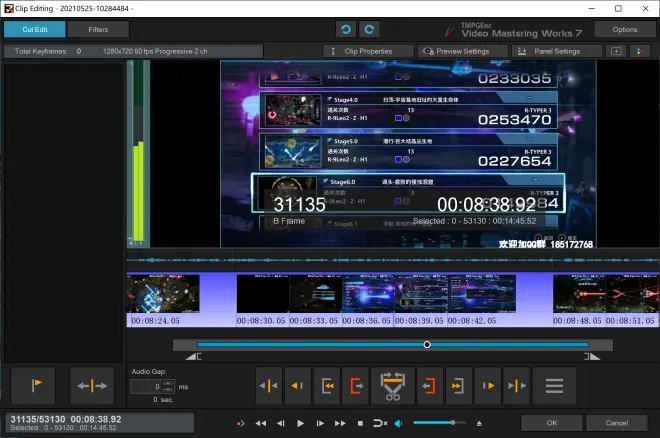The height and width of the screenshot is (438, 660).
Task: Toggle loop playback icon
Action: click(x=380, y=423)
